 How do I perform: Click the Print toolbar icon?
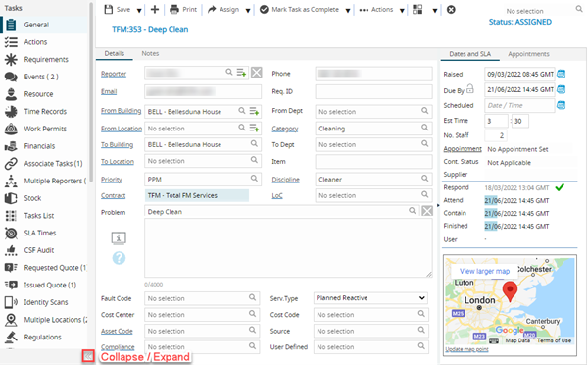point(174,10)
